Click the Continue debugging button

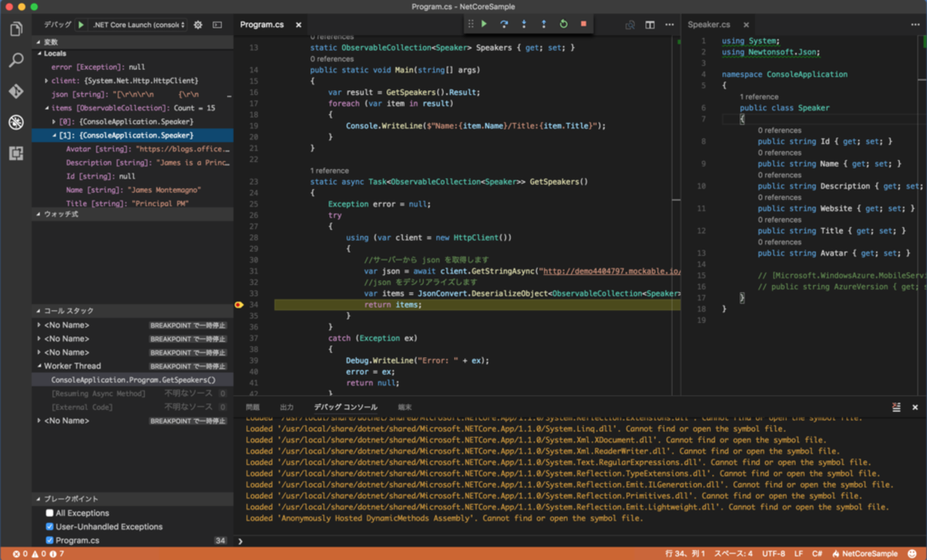click(484, 24)
